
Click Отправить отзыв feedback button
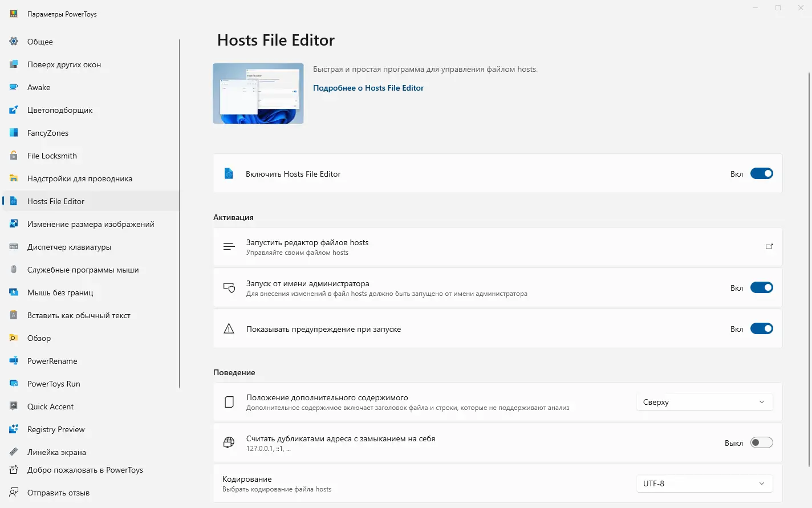pyautogui.click(x=58, y=493)
